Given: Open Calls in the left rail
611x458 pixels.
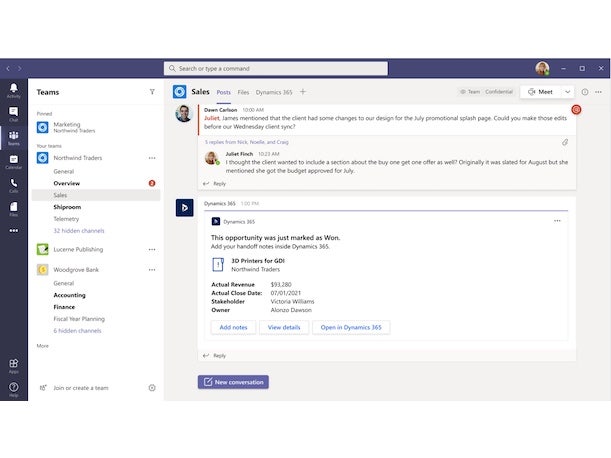Looking at the screenshot, I should coord(13,187).
